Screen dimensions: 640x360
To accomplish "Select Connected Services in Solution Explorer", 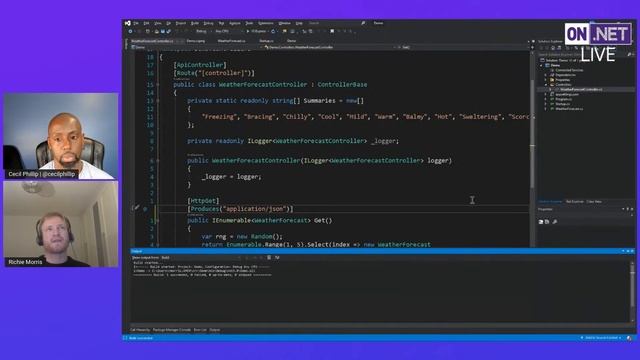I will [569, 70].
